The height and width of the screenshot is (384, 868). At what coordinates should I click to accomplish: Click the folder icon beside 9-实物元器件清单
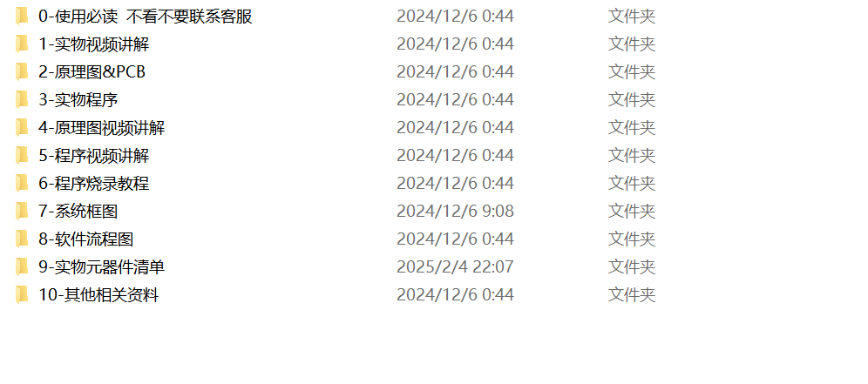(x=22, y=267)
